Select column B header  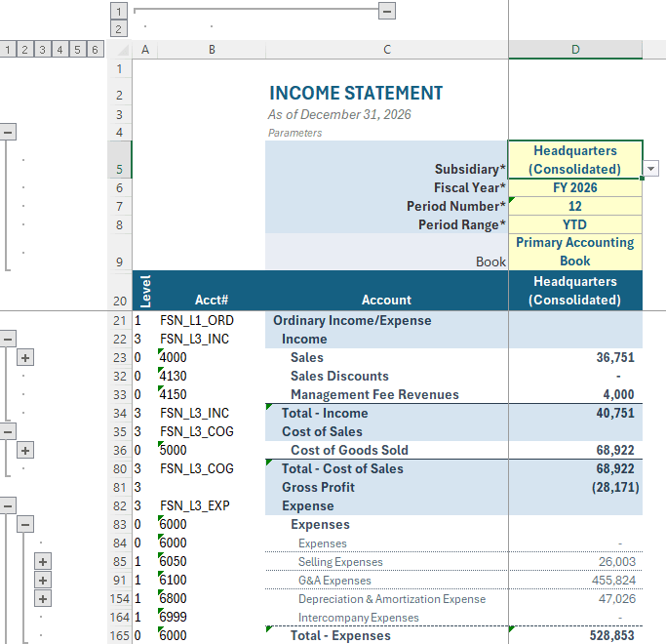pos(212,50)
